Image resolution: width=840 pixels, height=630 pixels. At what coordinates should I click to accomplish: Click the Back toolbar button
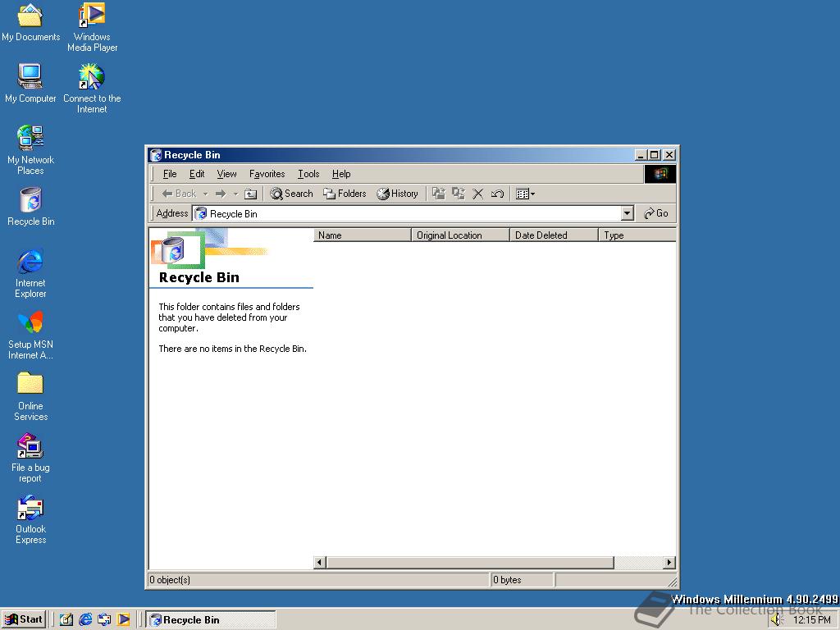point(179,194)
